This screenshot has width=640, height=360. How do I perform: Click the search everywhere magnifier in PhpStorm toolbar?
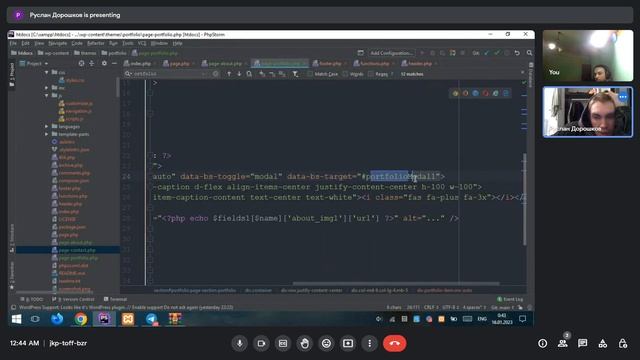click(529, 53)
